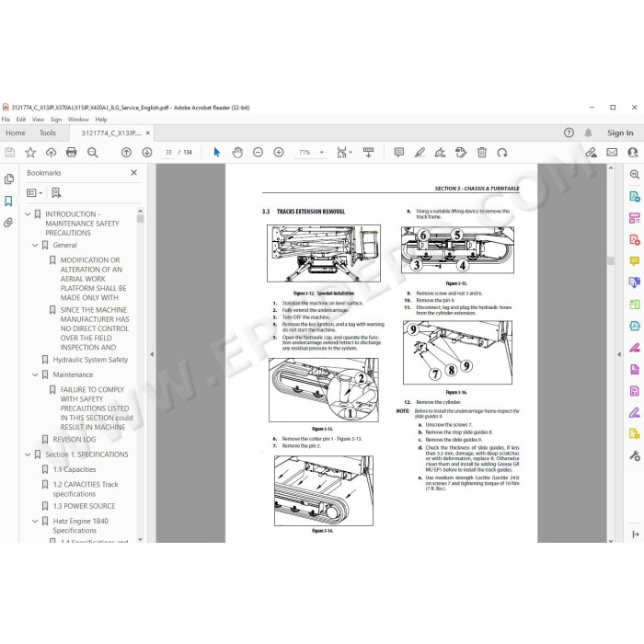Viewport: 644px width, 644px height.
Task: Open 1.2 CAPACITIES Track specifications bookmark
Action: tap(86, 489)
